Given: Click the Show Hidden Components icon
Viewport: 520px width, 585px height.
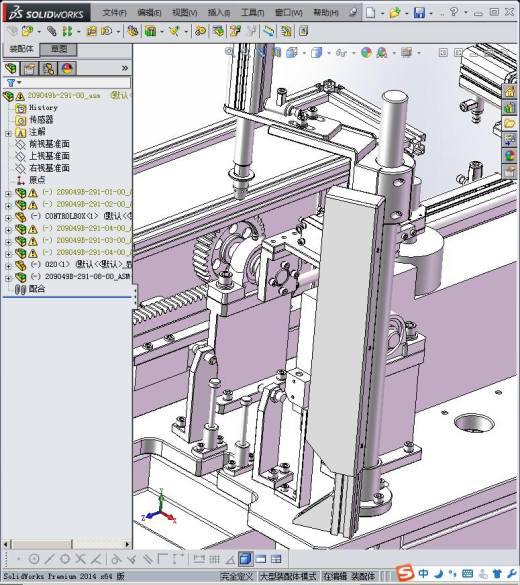Looking at the screenshot, I should tap(133, 31).
